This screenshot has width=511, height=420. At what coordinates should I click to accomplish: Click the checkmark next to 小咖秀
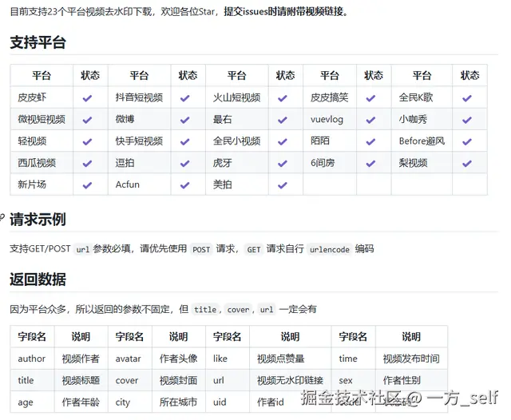pyautogui.click(x=467, y=120)
